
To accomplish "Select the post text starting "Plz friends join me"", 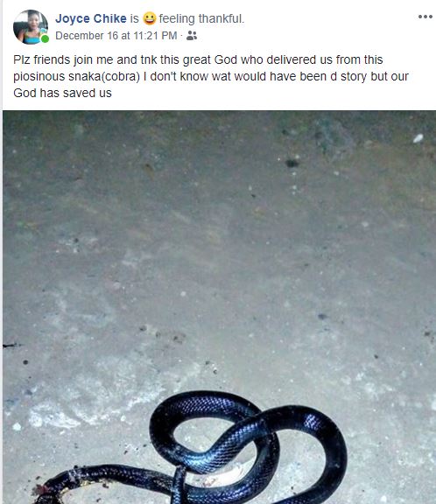I will (x=211, y=76).
